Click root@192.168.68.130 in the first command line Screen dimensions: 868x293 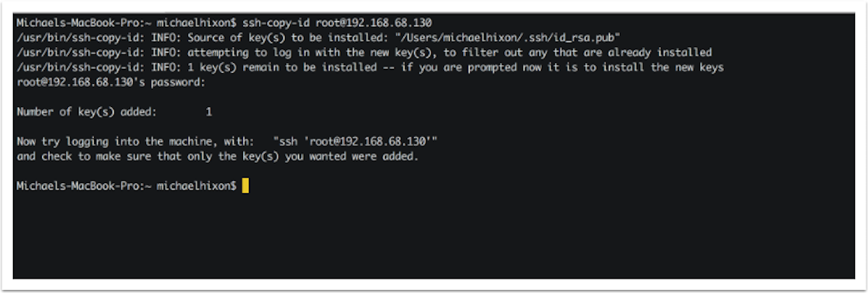click(374, 22)
